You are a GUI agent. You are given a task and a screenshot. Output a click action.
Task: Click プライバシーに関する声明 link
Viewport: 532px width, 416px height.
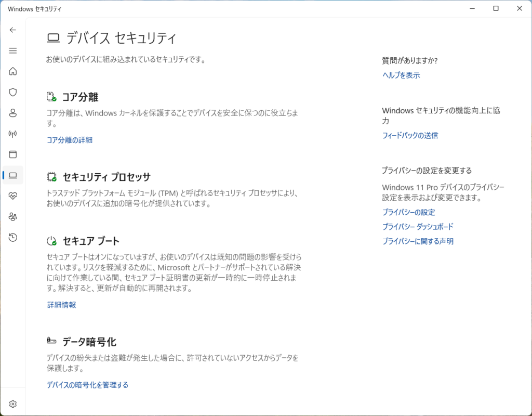(418, 241)
